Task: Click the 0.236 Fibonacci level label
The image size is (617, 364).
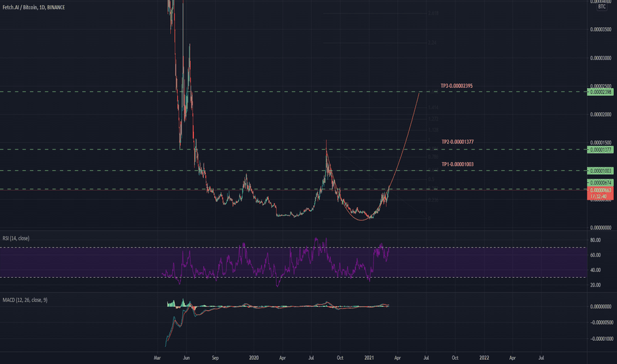Action: [433, 200]
